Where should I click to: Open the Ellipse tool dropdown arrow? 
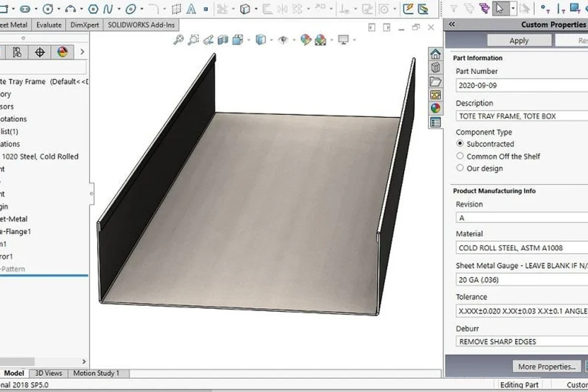click(x=142, y=9)
